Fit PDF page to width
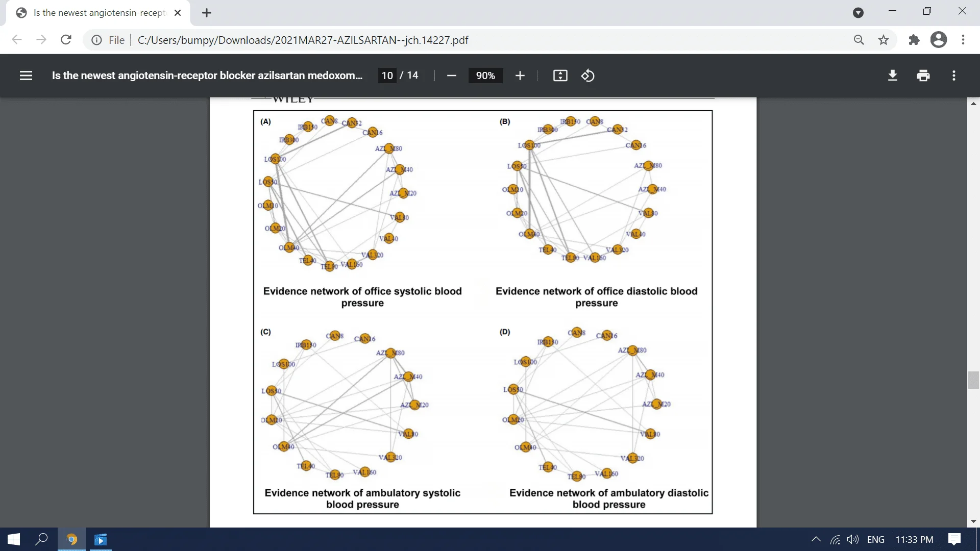 (560, 76)
